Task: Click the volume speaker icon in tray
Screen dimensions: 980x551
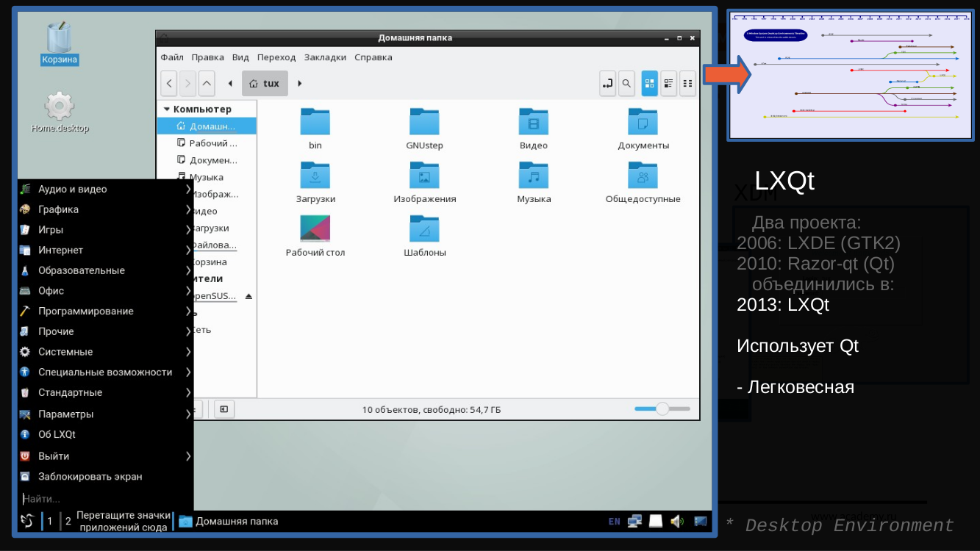Action: coord(677,522)
